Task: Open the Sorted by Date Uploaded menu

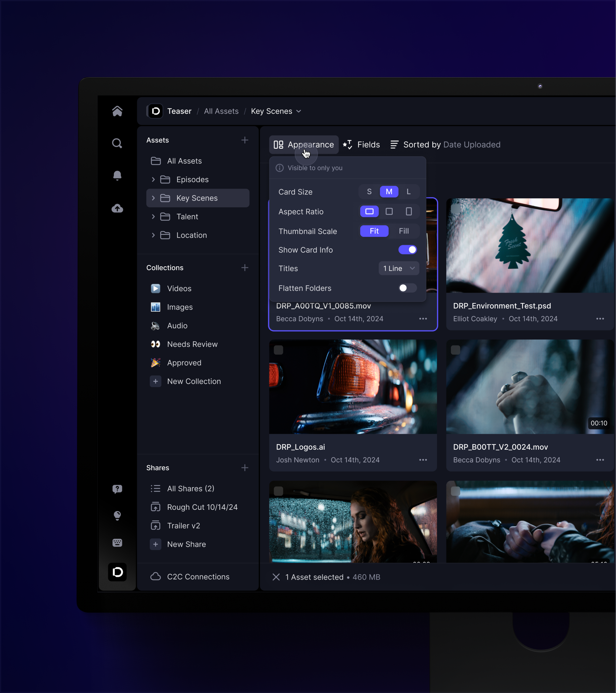Action: [x=445, y=145]
